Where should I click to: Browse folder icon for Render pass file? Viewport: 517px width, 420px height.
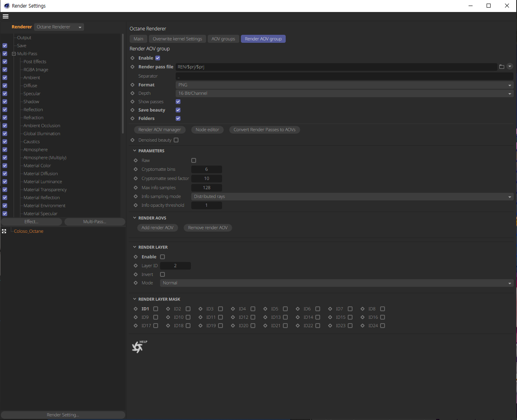tap(502, 67)
